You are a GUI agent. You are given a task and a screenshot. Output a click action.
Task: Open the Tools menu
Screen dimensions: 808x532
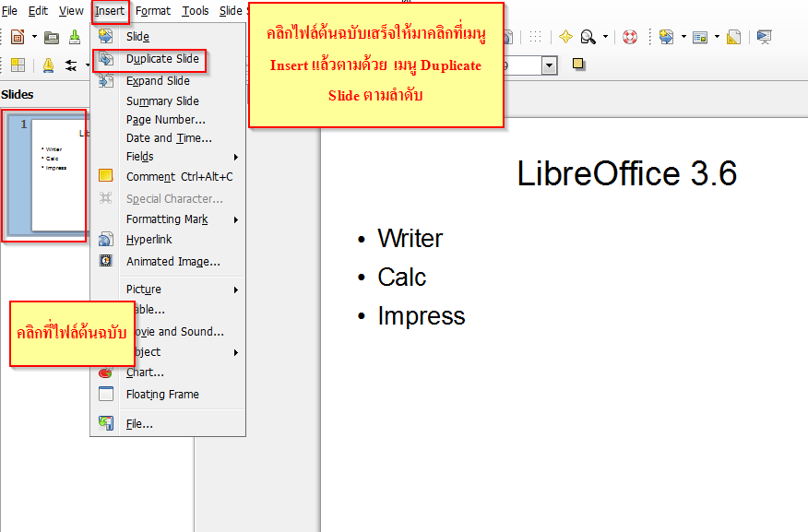pyautogui.click(x=196, y=11)
